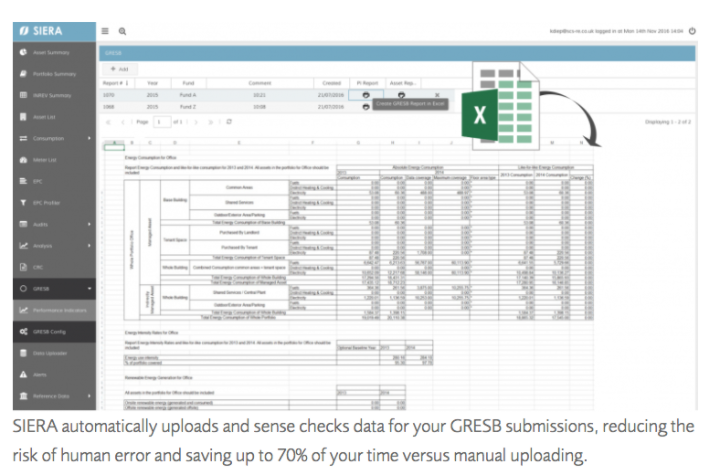Viewport: 713px width, 476px height.
Task: Click the page number input field
Action: point(162,122)
